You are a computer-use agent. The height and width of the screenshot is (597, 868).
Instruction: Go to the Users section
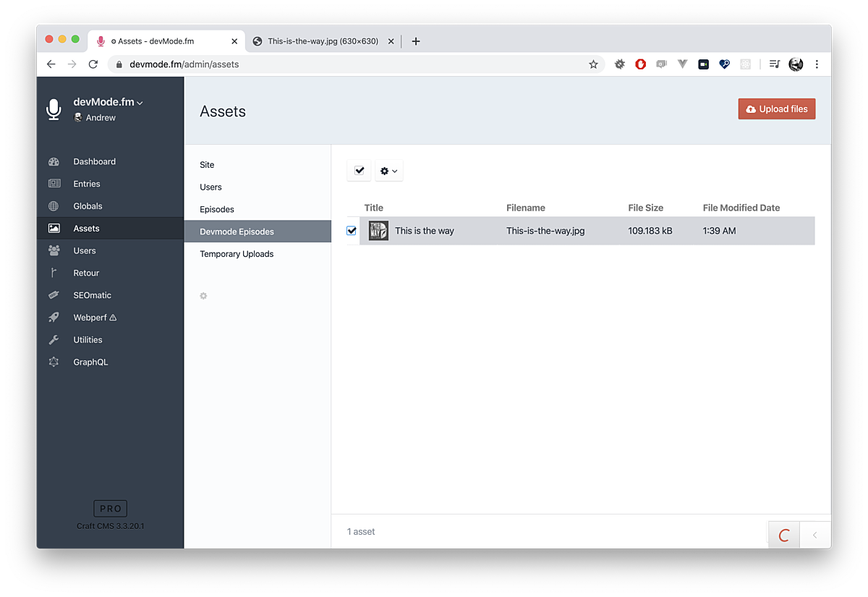tap(85, 250)
